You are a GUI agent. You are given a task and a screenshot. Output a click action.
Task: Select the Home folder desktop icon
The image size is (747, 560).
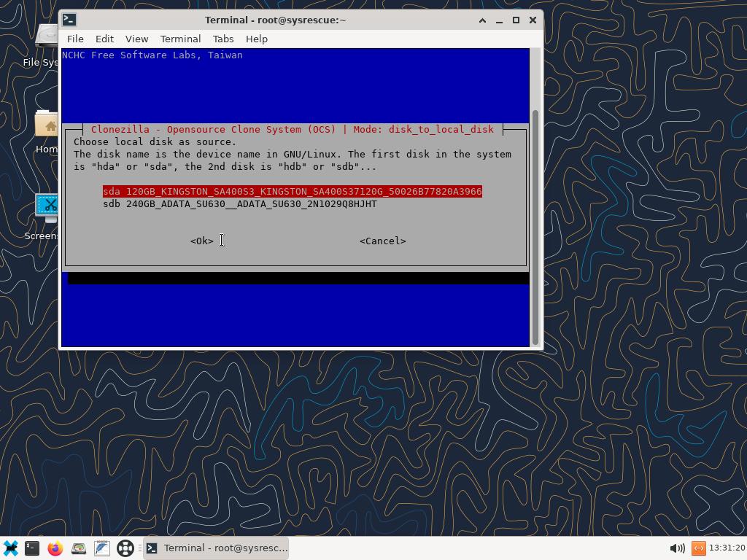pyautogui.click(x=47, y=128)
